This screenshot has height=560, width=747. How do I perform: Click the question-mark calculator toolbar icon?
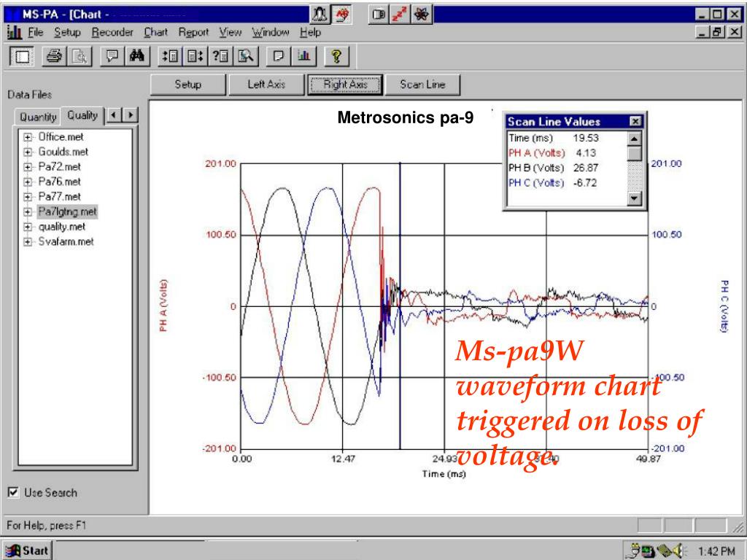tap(220, 57)
